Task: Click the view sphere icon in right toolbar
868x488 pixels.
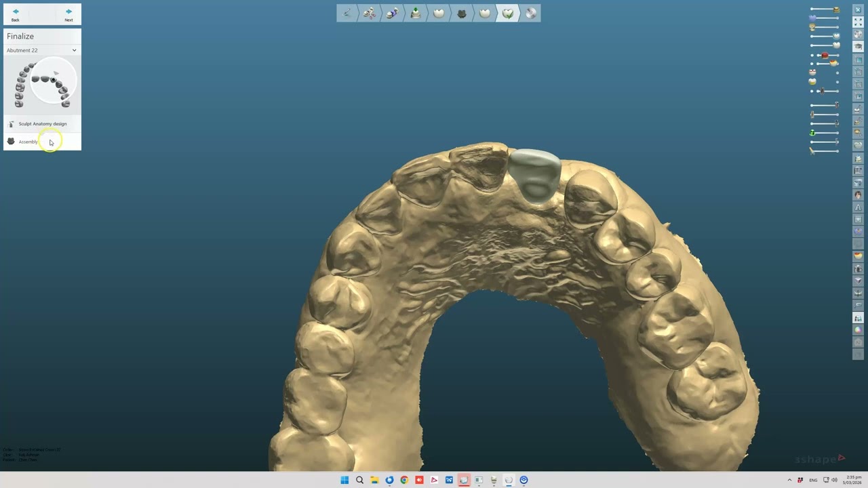Action: point(858,34)
